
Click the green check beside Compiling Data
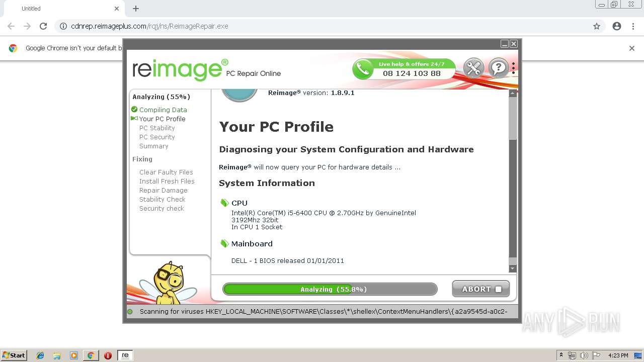coord(134,110)
